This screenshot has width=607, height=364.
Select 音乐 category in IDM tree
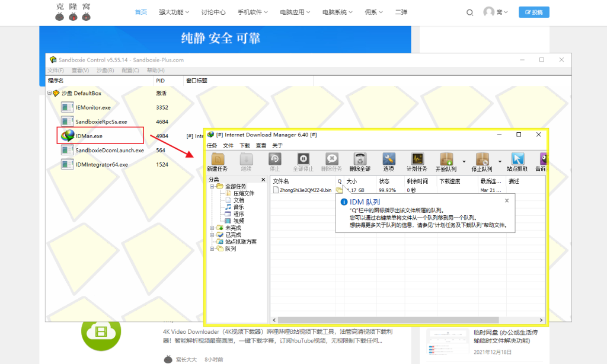click(239, 207)
